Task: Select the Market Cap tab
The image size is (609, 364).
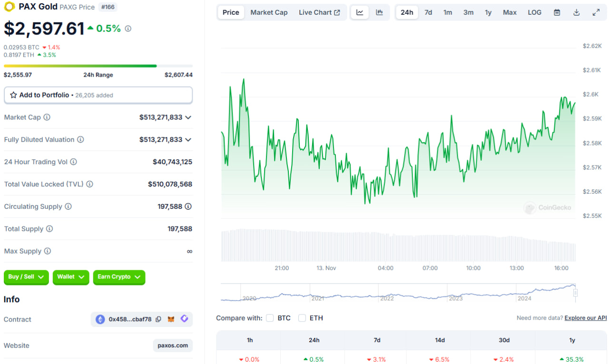Action: [269, 12]
